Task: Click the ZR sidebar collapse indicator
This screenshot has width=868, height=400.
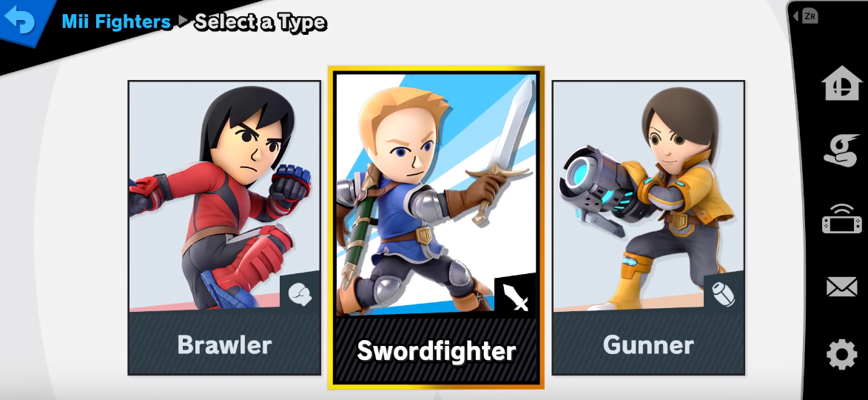Action: pos(806,16)
